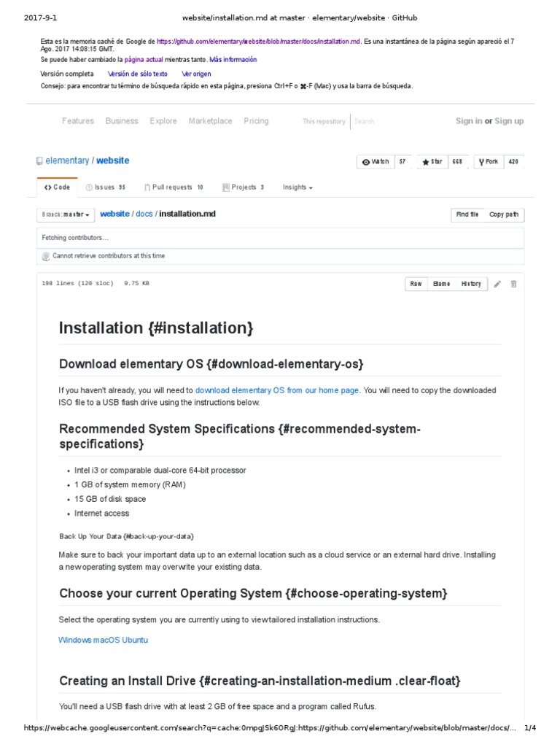Click the Back Up Your Data heading
The image size is (560, 747).
coord(126,536)
